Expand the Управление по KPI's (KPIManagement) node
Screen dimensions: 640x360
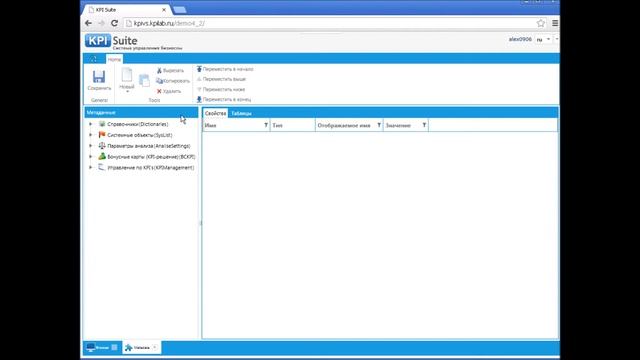pos(91,167)
